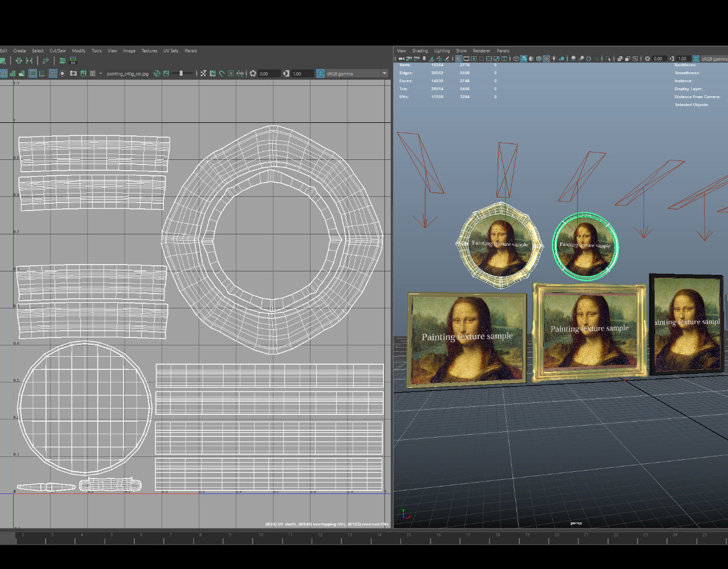The image size is (728, 569).
Task: Enable wireframe cube icon in viewport toolbar
Action: click(516, 59)
